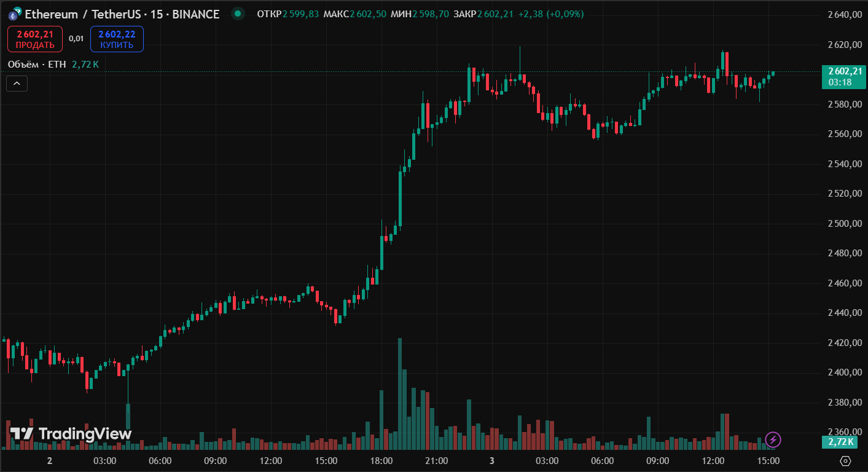The image size is (868, 472).
Task: Click the date label 3 on time axis
Action: click(492, 461)
